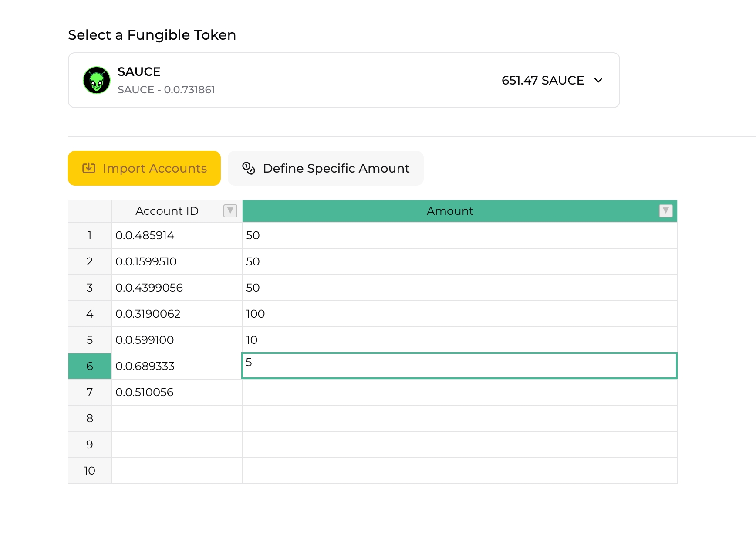Click the import icon in Import Accounts
The image size is (756, 543).
(x=89, y=168)
